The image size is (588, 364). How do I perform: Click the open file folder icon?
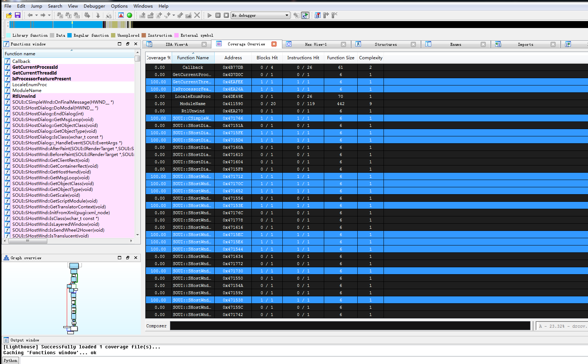pyautogui.click(x=9, y=15)
